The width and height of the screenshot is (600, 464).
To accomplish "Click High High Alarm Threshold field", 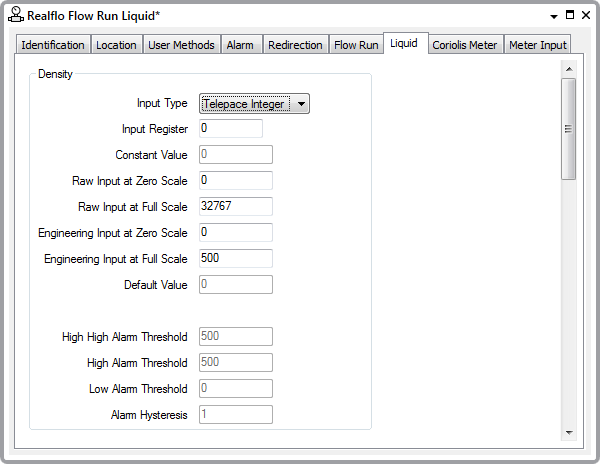I will (x=236, y=337).
